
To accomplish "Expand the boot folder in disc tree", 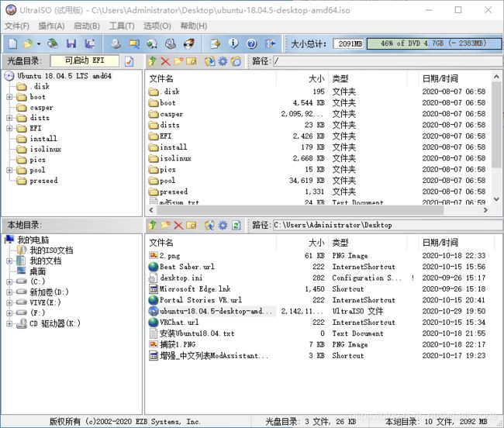I will [x=9, y=97].
